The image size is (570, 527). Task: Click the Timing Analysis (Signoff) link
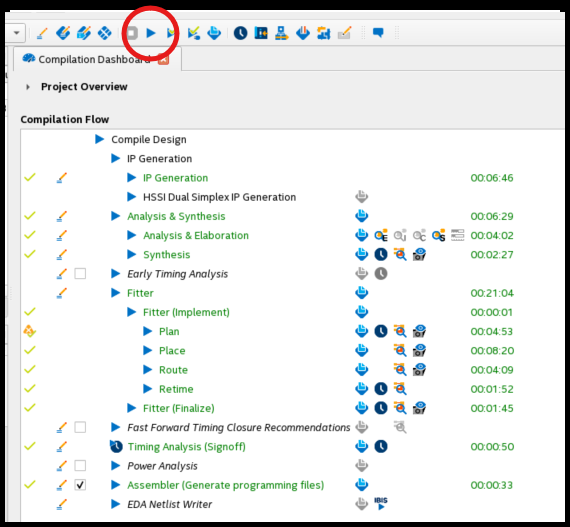(x=186, y=447)
